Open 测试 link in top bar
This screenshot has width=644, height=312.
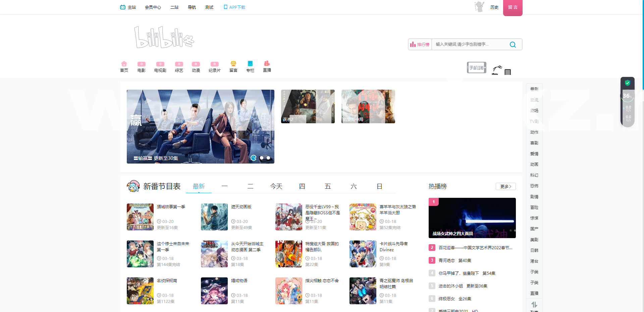pyautogui.click(x=209, y=7)
